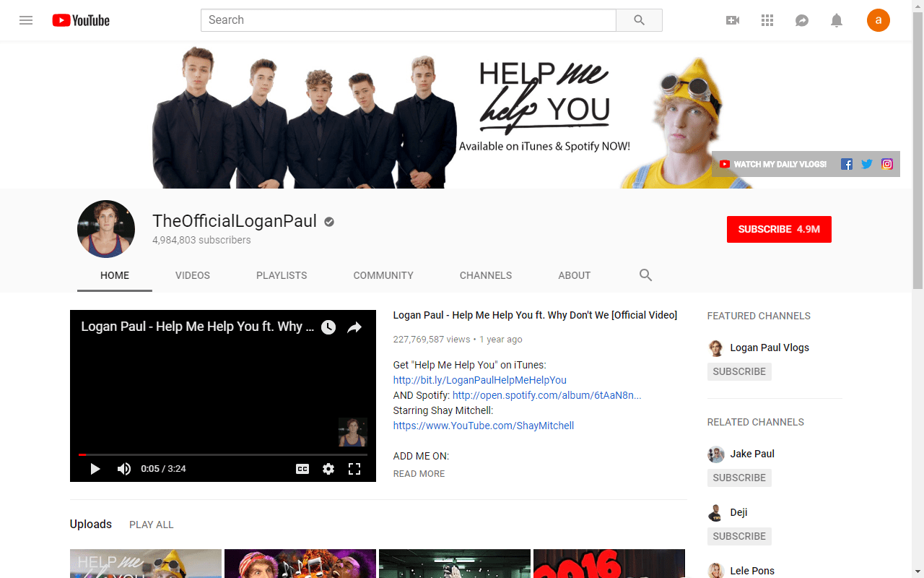Click the Deji channel avatar
The image size is (924, 578).
[x=715, y=512]
